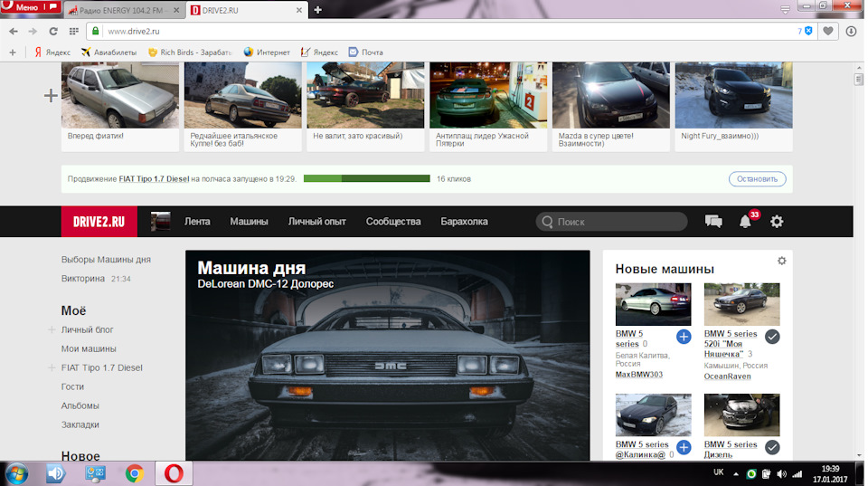The width and height of the screenshot is (868, 486).
Task: Open the ad blocker shield icon
Action: pos(808,31)
